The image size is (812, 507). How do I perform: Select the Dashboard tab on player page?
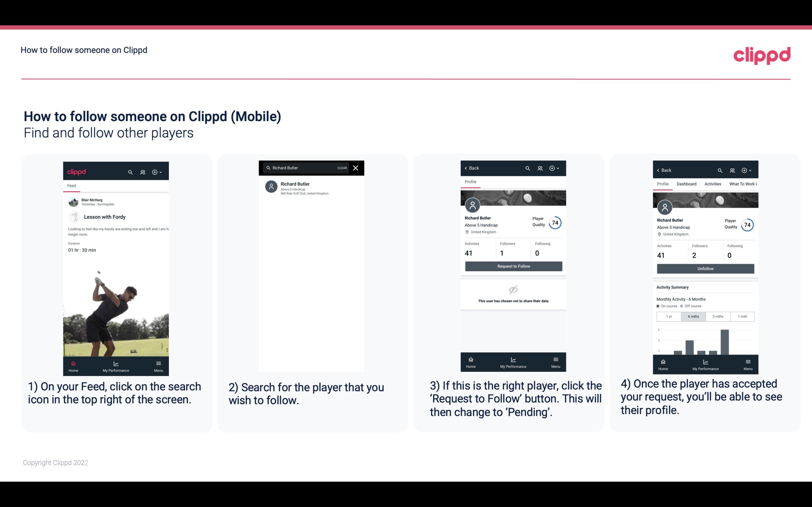pyautogui.click(x=687, y=183)
